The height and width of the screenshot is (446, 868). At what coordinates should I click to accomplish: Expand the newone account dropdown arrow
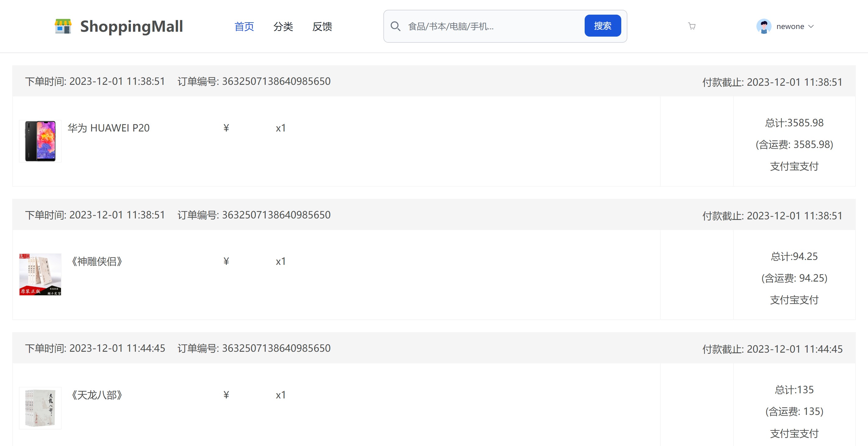[x=811, y=26]
